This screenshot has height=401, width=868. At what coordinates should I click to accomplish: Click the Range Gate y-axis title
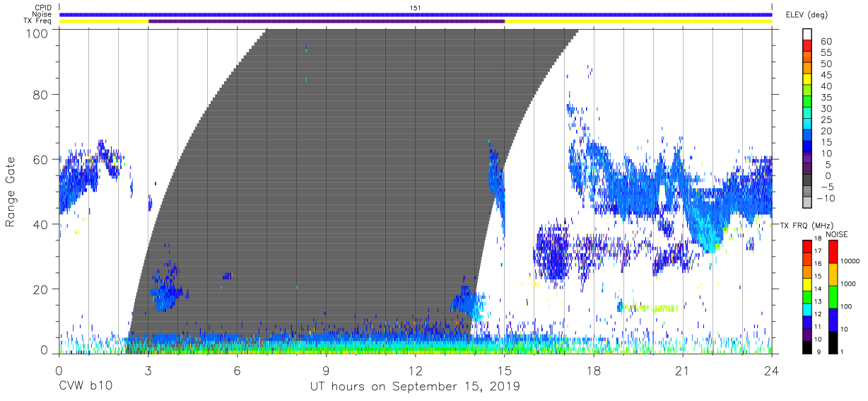pyautogui.click(x=11, y=192)
